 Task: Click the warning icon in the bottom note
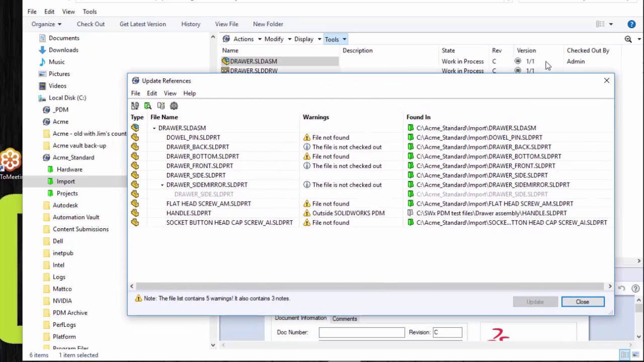coord(138,299)
